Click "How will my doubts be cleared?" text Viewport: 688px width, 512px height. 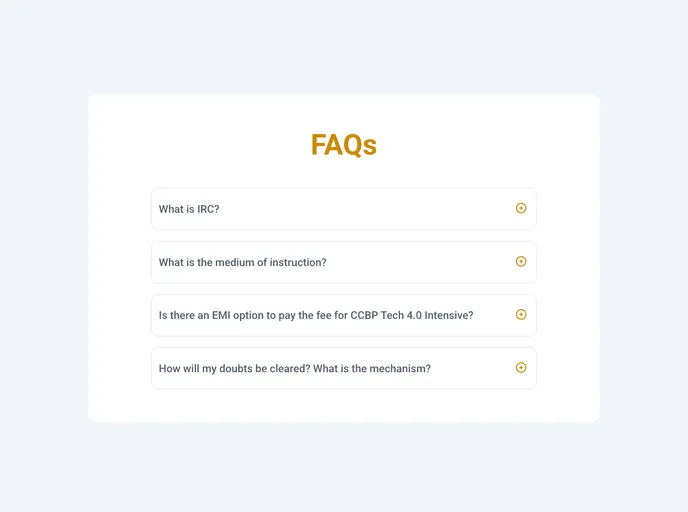(234, 368)
